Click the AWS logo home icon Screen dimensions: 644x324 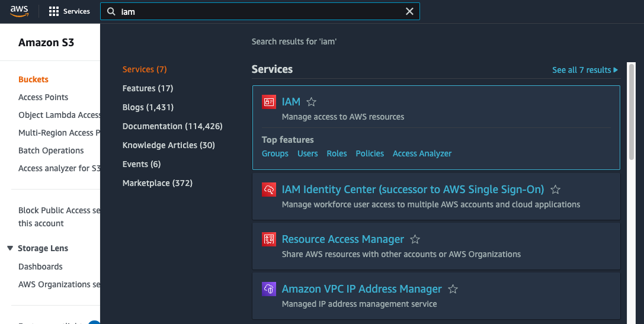tap(20, 11)
